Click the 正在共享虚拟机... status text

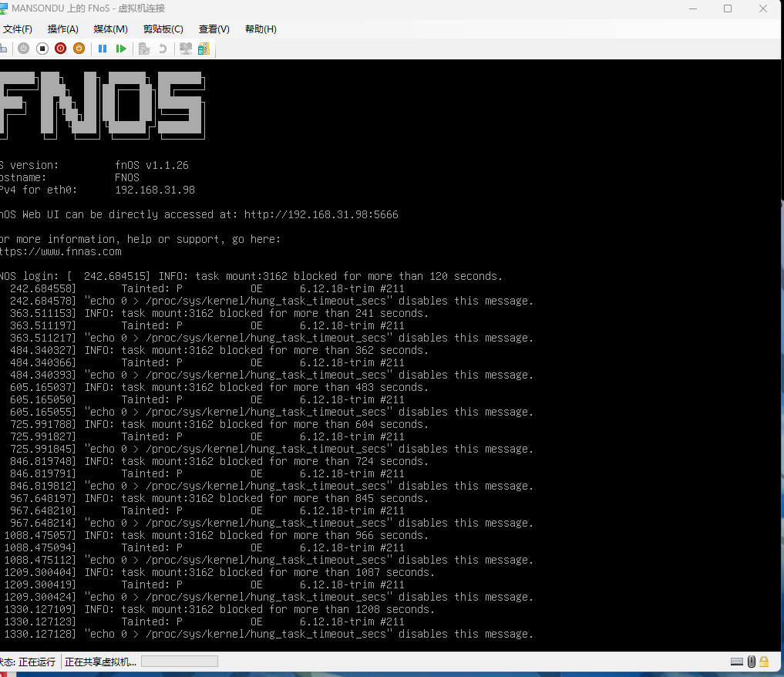100,662
